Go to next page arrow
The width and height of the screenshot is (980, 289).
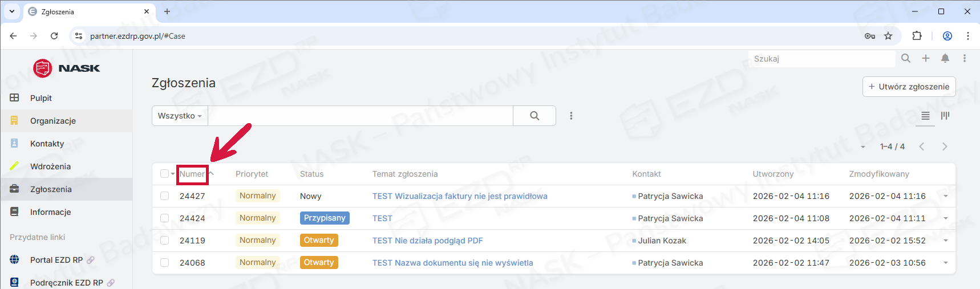coord(945,146)
